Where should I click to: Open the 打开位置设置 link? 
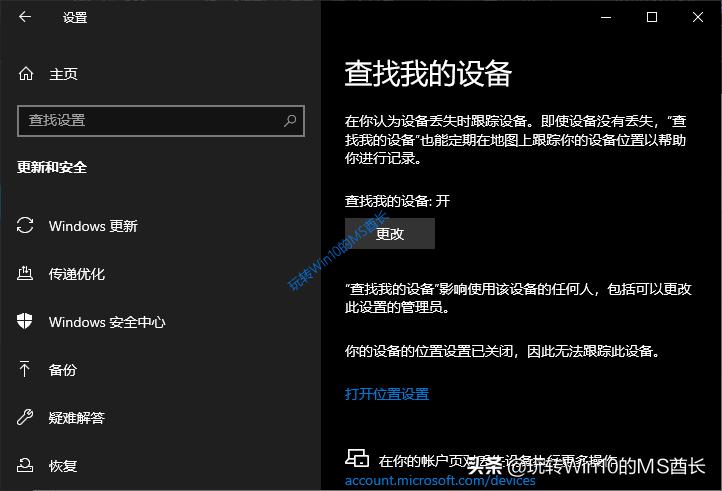tap(387, 394)
